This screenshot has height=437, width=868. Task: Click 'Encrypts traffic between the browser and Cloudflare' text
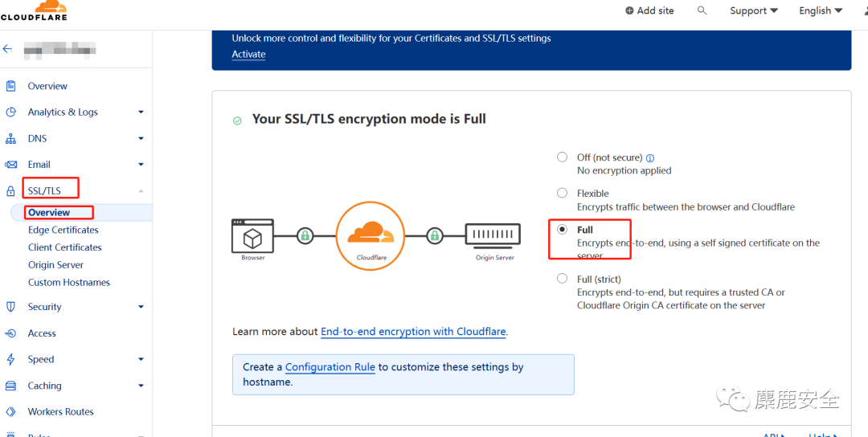coord(686,207)
